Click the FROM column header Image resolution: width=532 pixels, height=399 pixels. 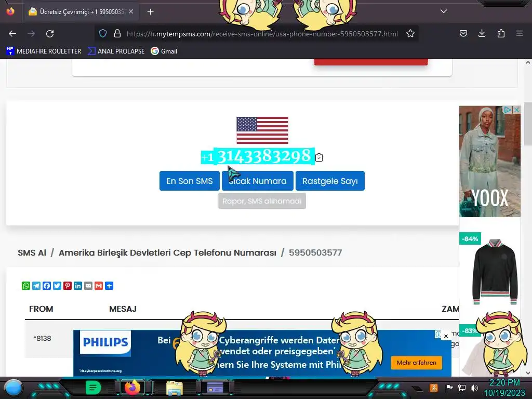[41, 309]
